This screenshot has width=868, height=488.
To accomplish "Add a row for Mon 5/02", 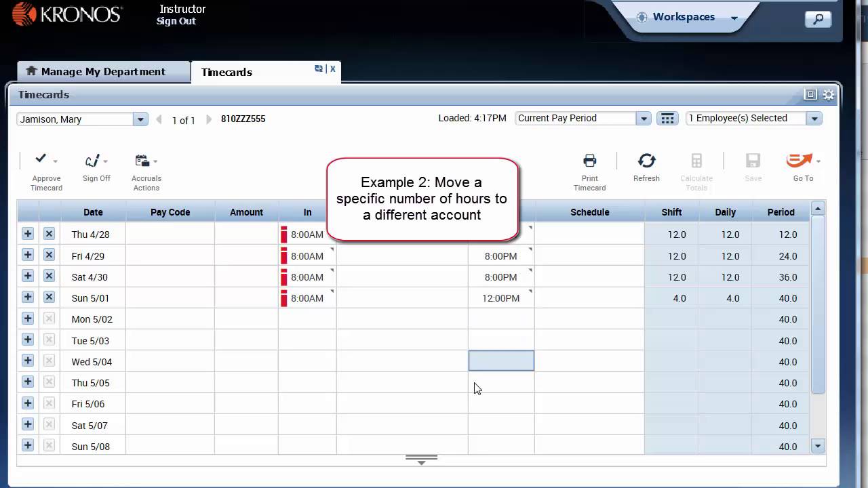I will [28, 319].
